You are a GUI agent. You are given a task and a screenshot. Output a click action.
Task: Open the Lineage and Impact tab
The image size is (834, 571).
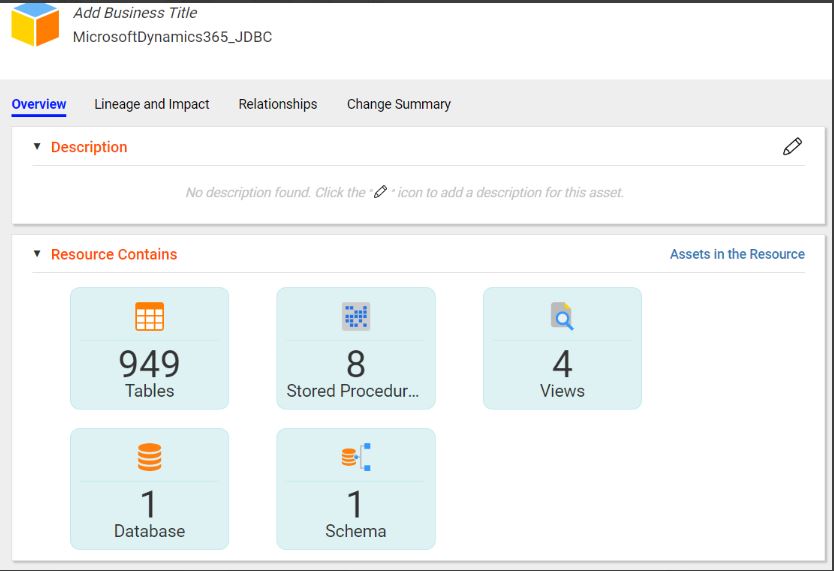(x=152, y=104)
